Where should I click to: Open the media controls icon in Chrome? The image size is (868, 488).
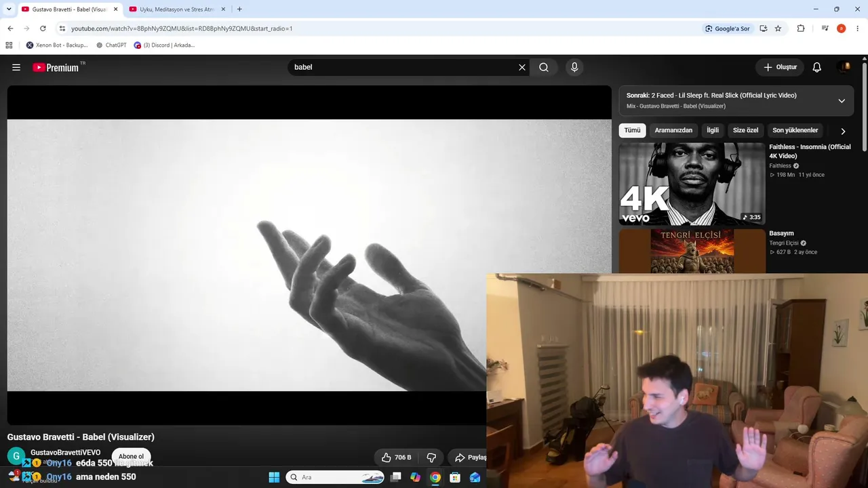tap(825, 28)
